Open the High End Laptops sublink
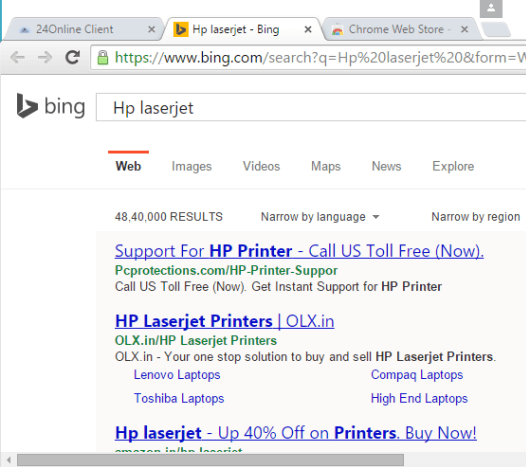 pos(419,398)
